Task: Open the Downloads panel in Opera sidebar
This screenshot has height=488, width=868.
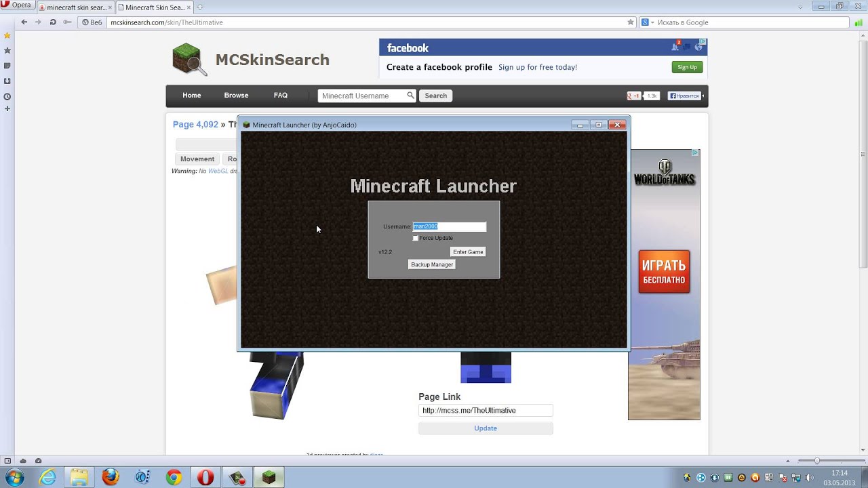Action: click(7, 81)
